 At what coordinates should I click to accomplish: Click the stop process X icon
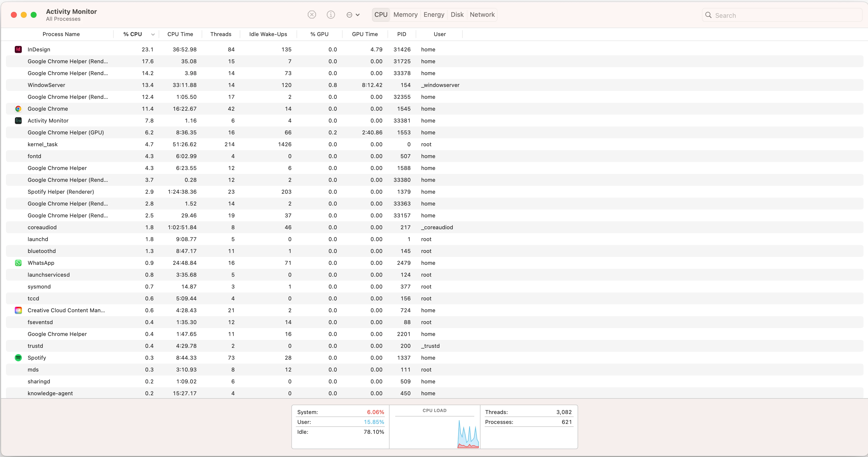(x=312, y=15)
